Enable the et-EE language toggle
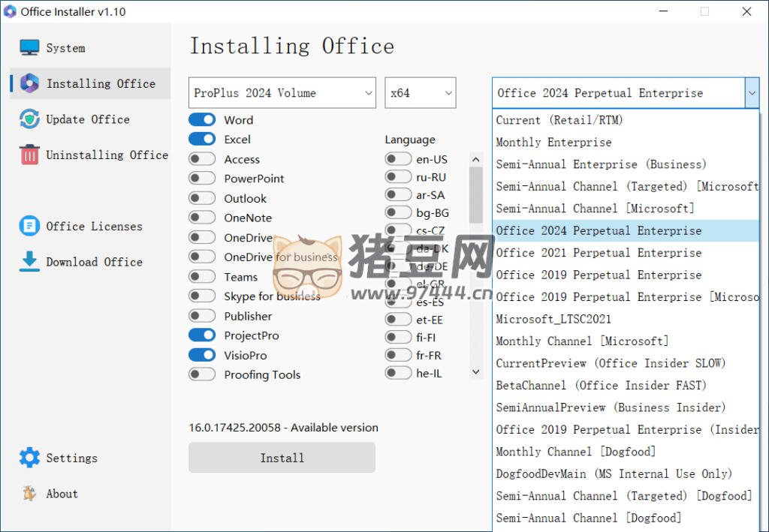The width and height of the screenshot is (769, 532). 398,320
